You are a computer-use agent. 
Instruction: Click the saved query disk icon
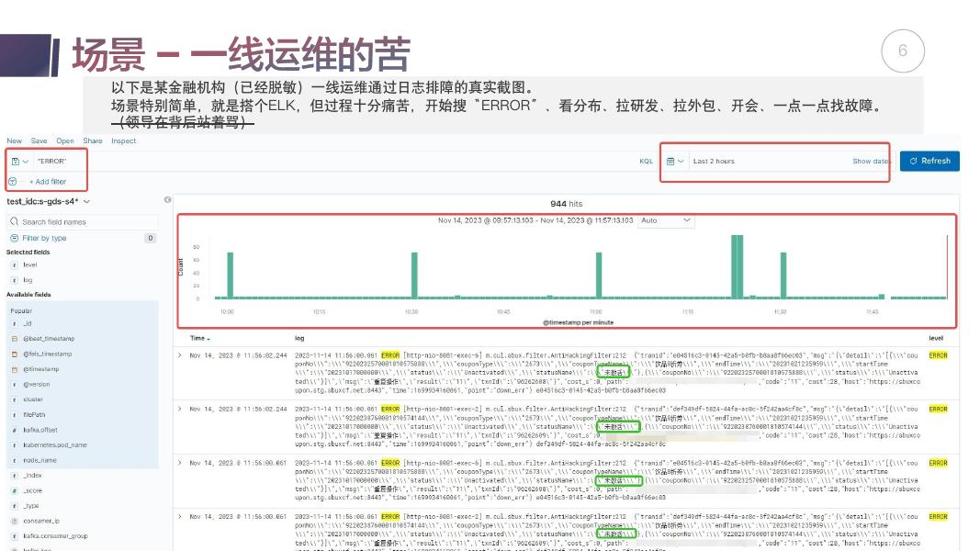pos(17,162)
